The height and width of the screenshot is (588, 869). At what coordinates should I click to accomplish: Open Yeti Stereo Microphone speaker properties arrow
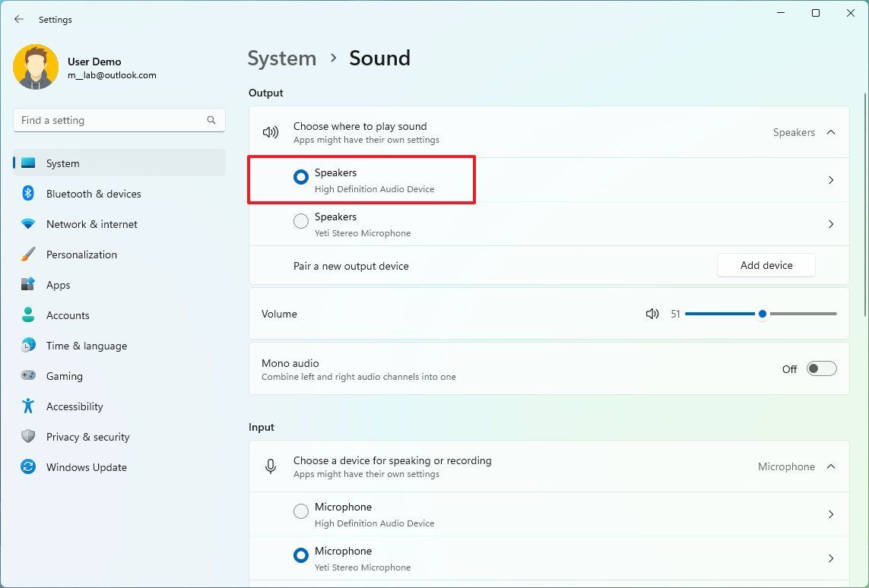(x=830, y=224)
